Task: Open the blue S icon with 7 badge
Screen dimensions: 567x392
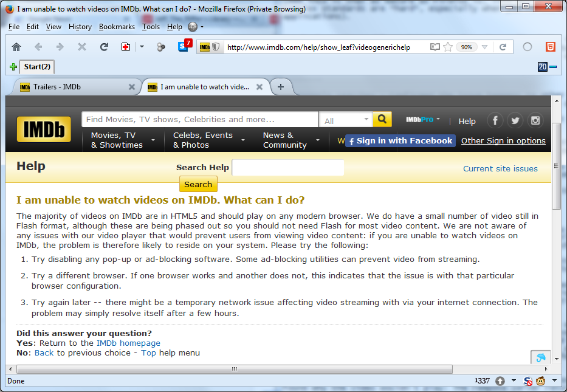Action: pyautogui.click(x=184, y=46)
